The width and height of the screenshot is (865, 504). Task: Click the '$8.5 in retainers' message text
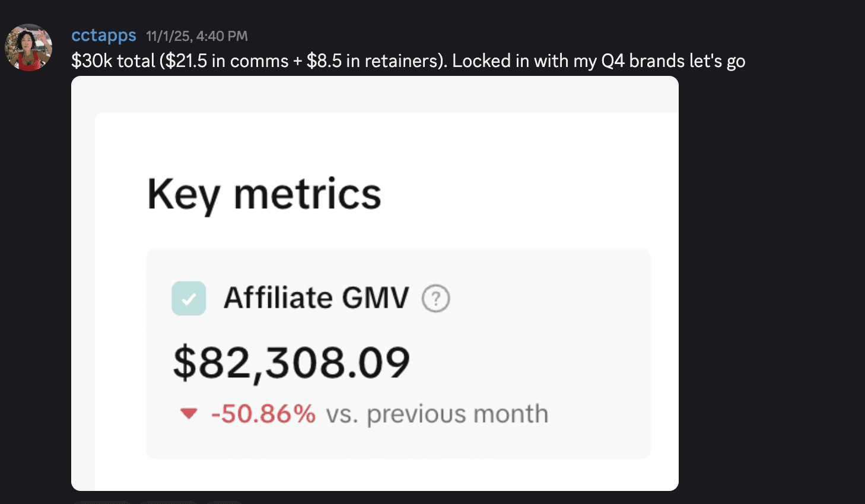374,61
